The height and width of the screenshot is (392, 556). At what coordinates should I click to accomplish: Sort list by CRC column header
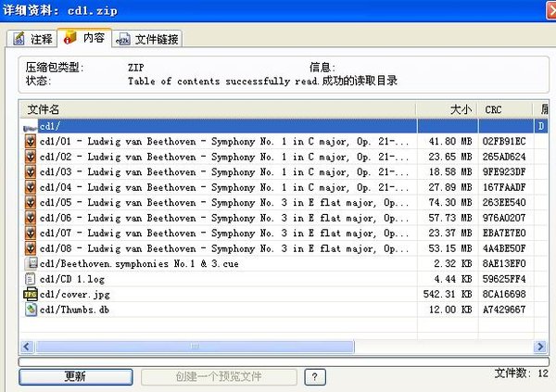coord(505,109)
